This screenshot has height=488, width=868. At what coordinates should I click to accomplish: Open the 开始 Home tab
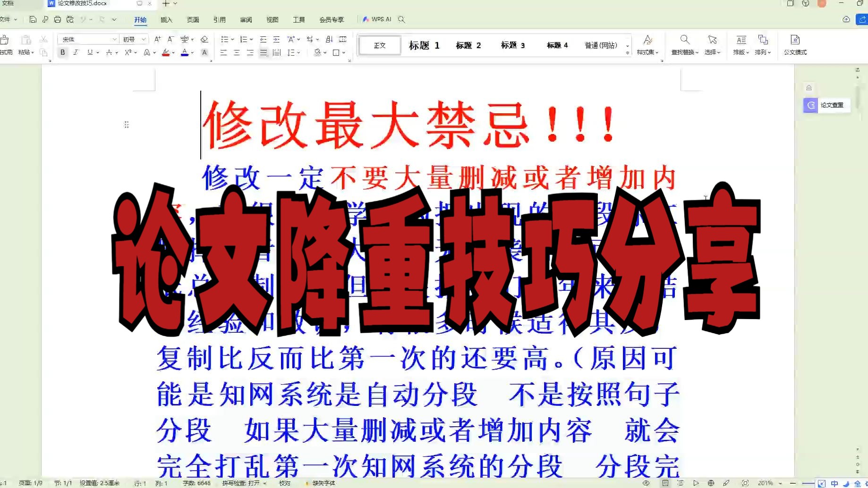pos(140,19)
